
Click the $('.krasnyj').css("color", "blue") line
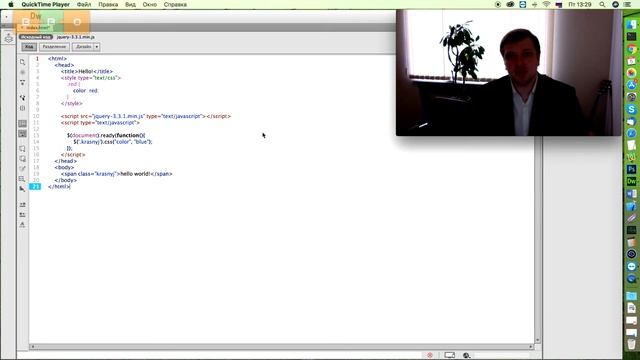[x=113, y=142]
